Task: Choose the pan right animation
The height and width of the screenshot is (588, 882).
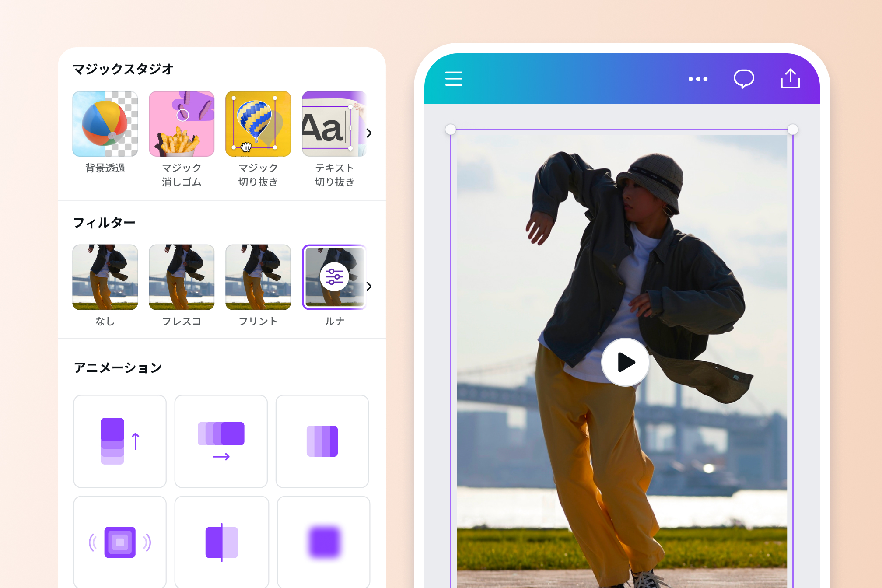Action: coord(221,441)
